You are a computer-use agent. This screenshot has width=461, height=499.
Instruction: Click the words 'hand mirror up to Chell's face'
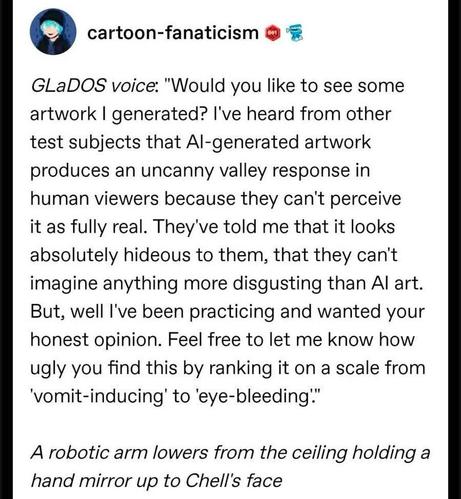click(x=156, y=481)
